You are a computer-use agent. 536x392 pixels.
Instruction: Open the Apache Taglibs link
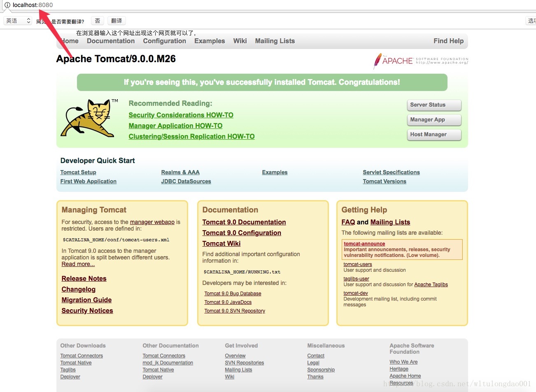pos(431,285)
